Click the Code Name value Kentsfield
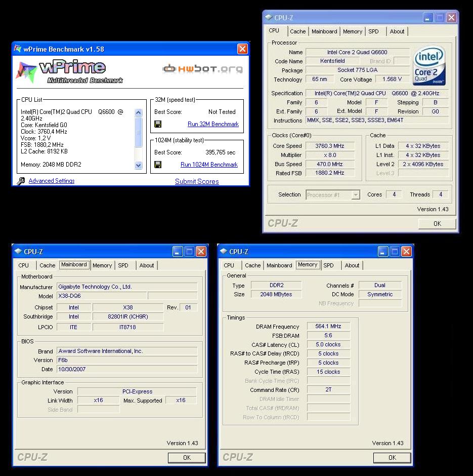The height and width of the screenshot is (476, 473). [332, 61]
